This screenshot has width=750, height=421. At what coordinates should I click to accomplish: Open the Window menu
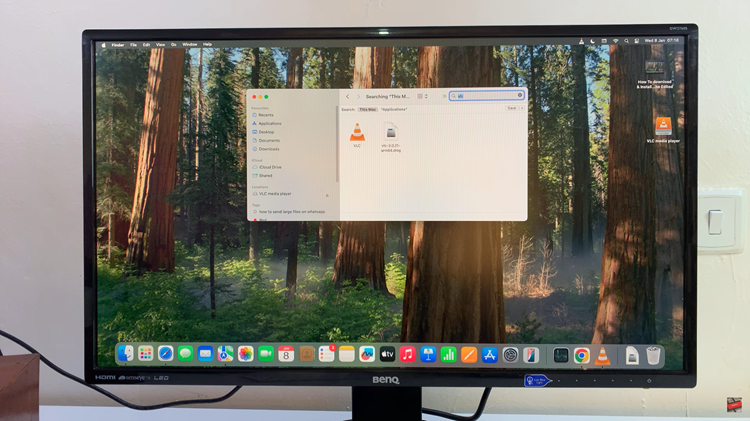pyautogui.click(x=189, y=44)
